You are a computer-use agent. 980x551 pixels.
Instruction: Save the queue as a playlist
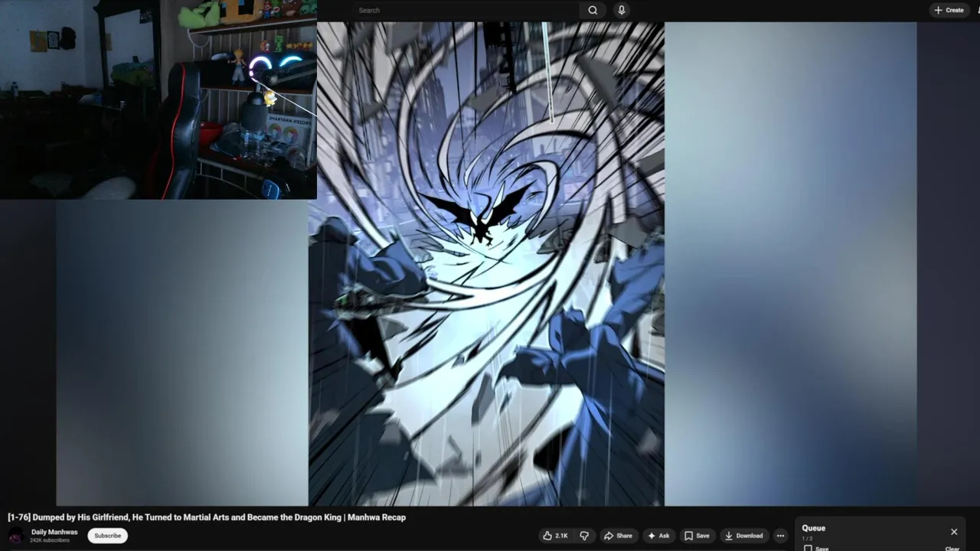click(x=816, y=548)
